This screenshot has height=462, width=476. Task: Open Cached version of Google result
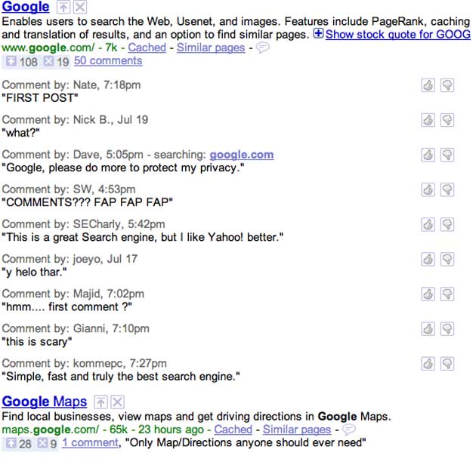point(147,48)
